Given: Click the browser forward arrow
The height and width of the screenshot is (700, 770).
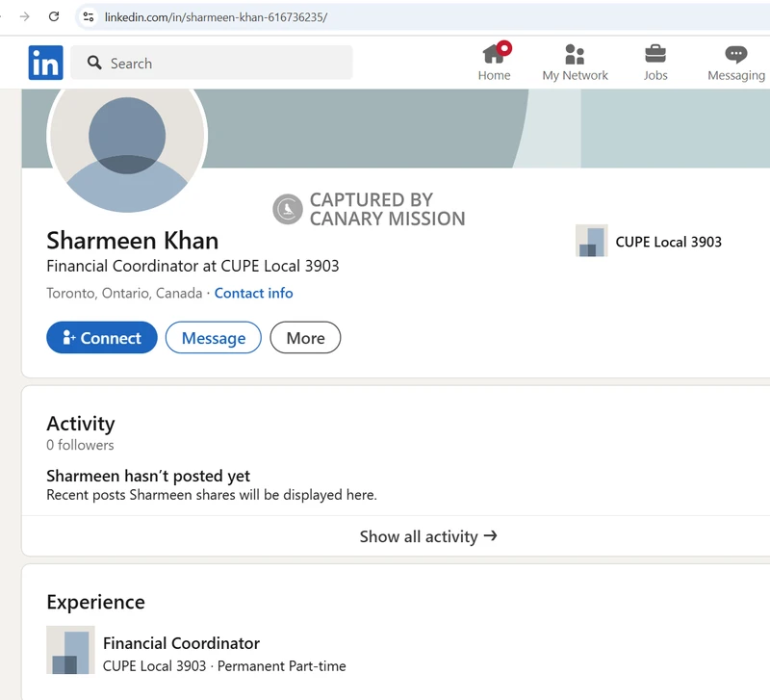Looking at the screenshot, I should click(x=25, y=17).
